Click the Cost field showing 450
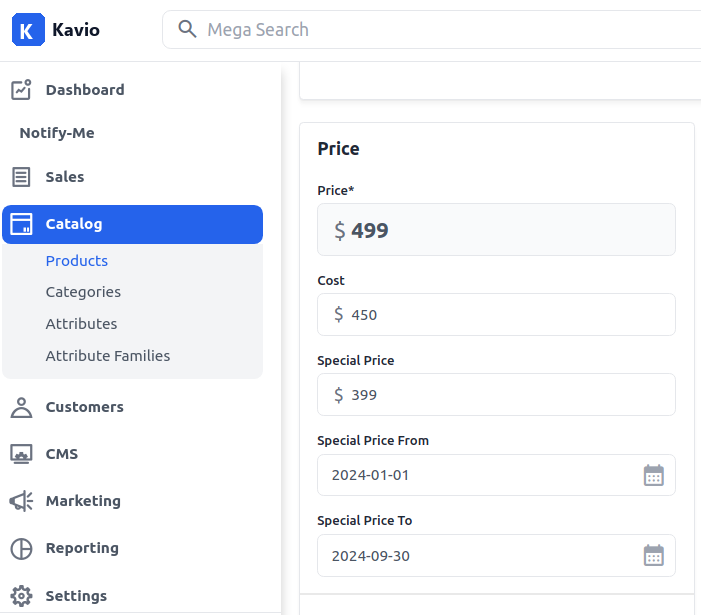This screenshot has width=701, height=615. click(496, 315)
